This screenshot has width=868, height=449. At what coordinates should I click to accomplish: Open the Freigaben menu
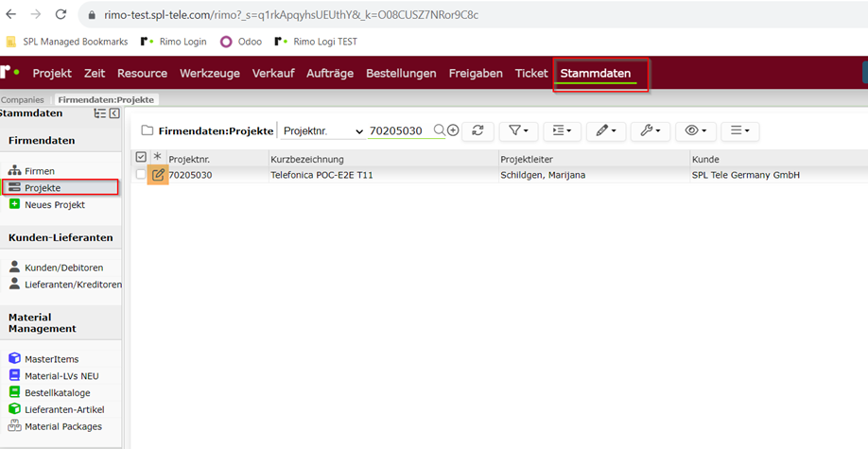(476, 73)
